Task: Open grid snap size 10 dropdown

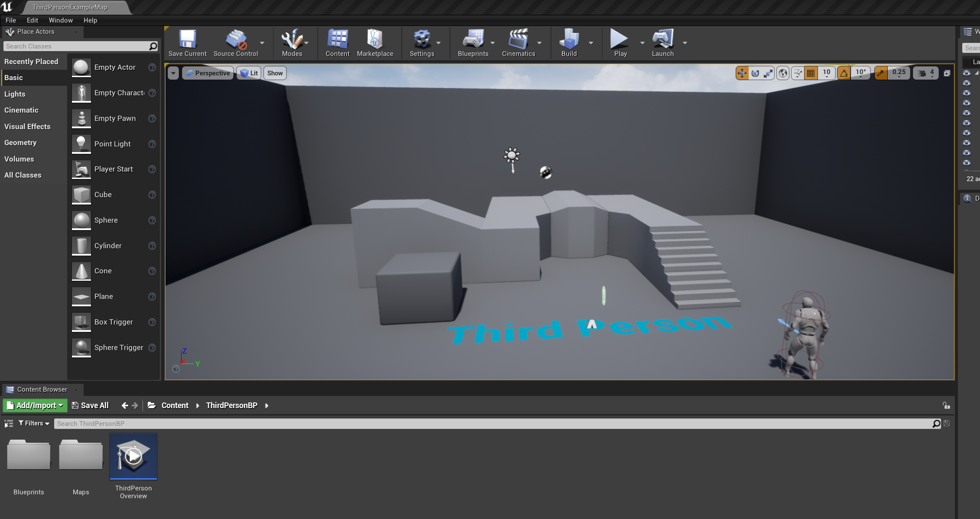Action: [x=826, y=73]
